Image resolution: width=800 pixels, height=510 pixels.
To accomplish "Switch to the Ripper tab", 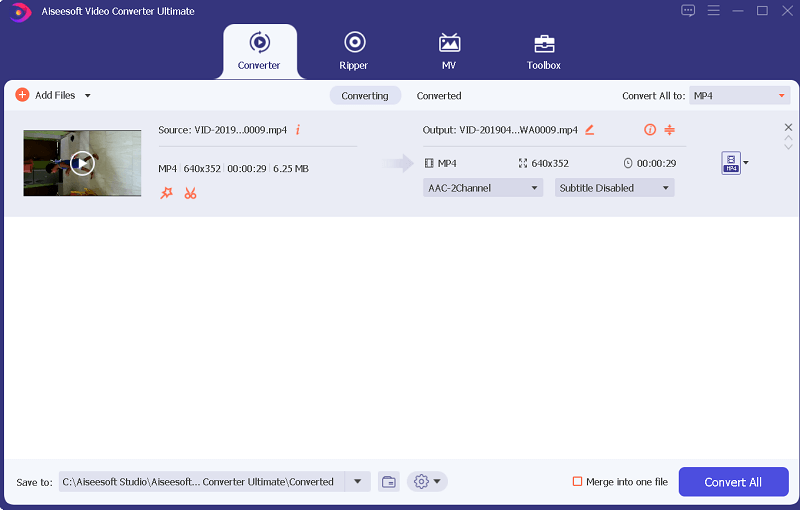I will 353,51.
